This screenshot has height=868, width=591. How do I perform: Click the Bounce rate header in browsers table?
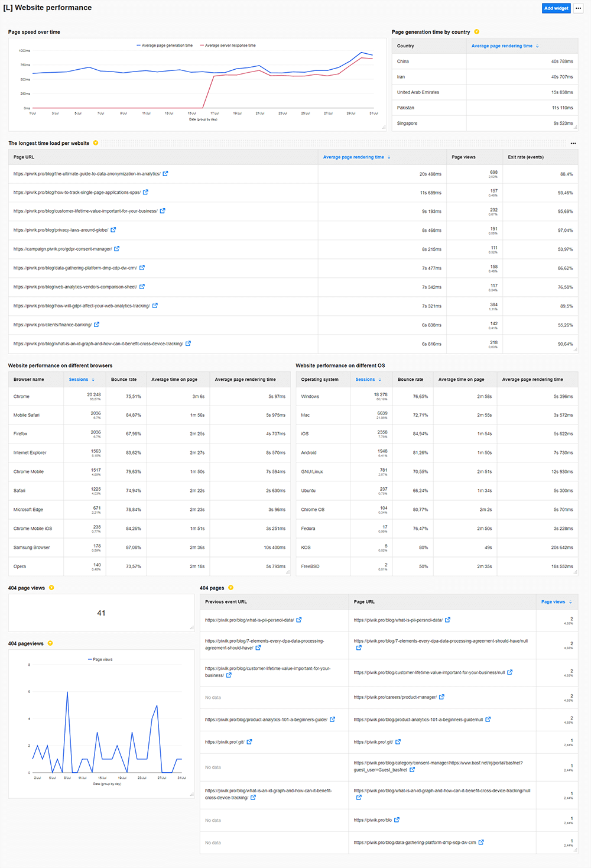[x=124, y=380]
